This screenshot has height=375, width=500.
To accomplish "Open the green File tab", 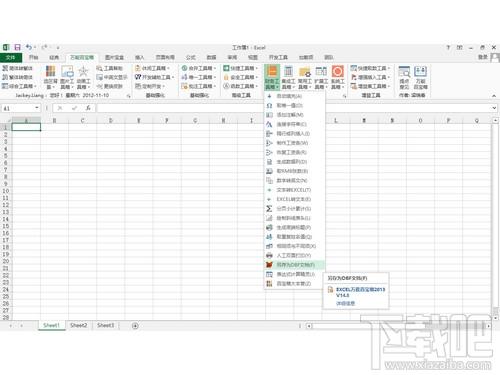I will (11, 57).
